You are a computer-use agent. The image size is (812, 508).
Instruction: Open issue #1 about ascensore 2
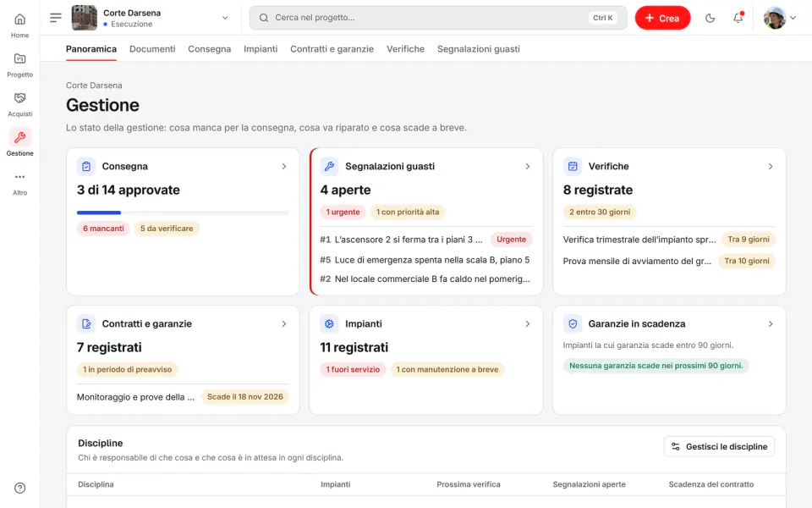click(426, 240)
